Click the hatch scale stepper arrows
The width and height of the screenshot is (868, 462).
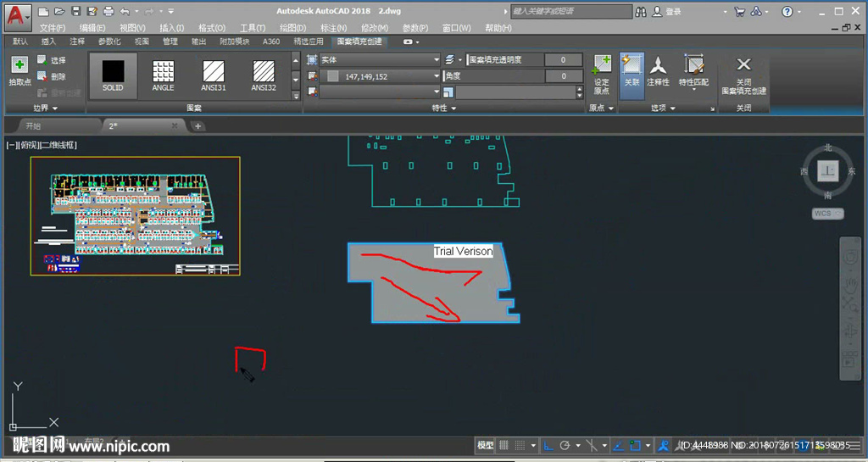580,92
